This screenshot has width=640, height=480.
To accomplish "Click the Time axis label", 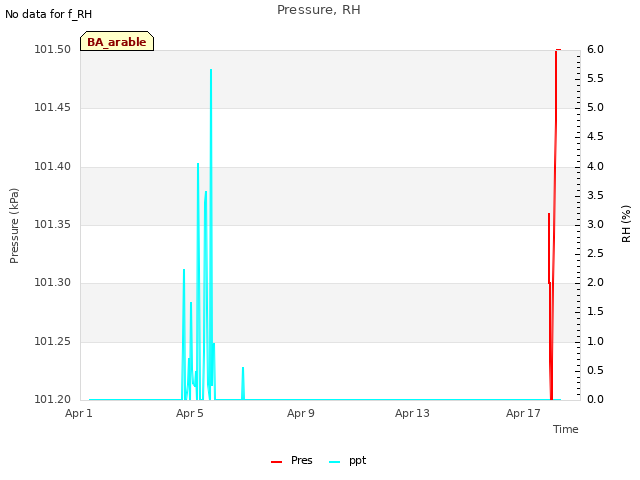I will click(566, 429).
